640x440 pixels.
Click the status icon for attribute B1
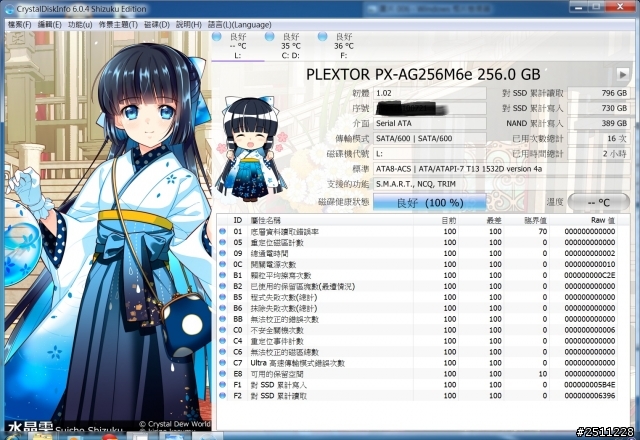[x=222, y=275]
